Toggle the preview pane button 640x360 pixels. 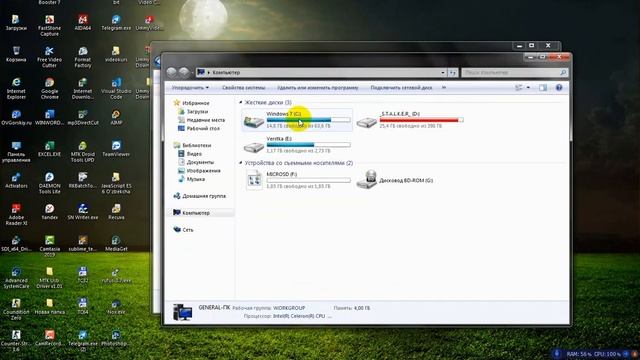(542, 87)
